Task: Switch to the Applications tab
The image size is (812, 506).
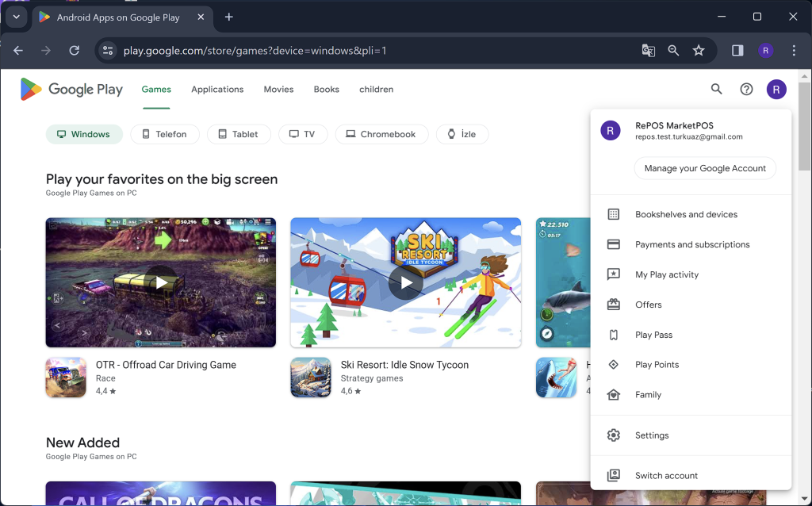Action: [217, 89]
